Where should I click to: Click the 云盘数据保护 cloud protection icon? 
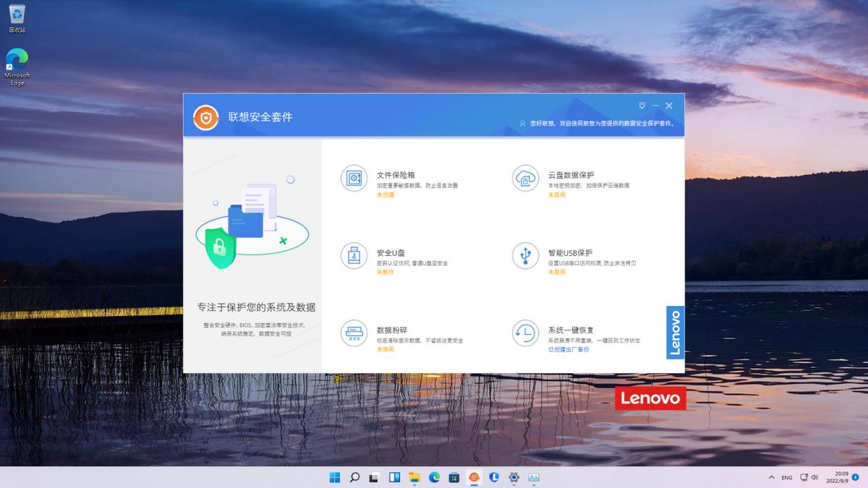(x=525, y=178)
